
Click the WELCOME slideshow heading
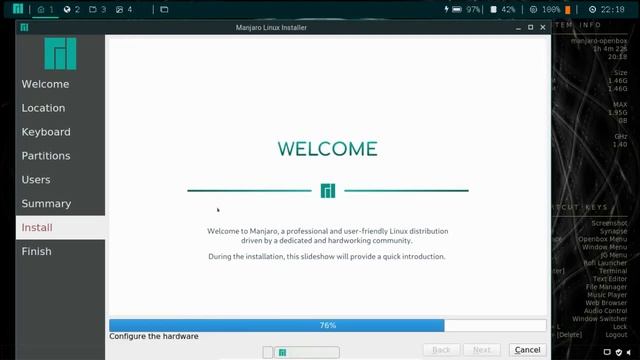point(327,149)
